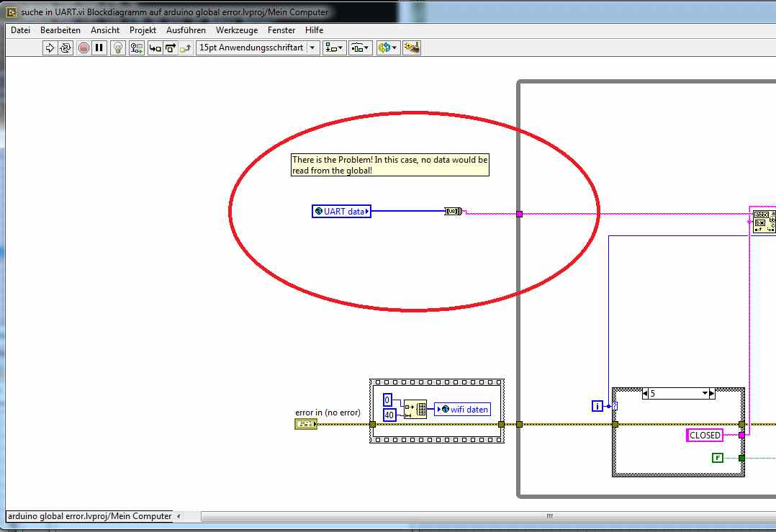Click Step Into button

tap(155, 48)
